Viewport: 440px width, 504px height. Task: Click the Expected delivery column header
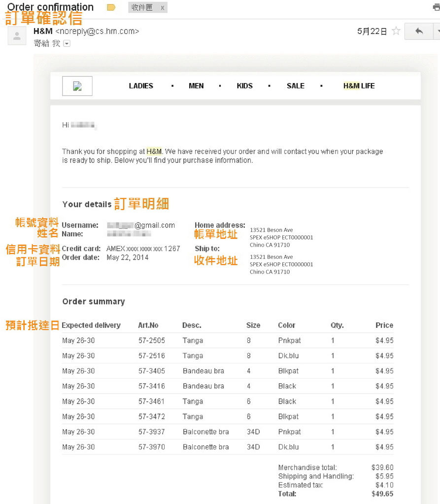tap(91, 325)
